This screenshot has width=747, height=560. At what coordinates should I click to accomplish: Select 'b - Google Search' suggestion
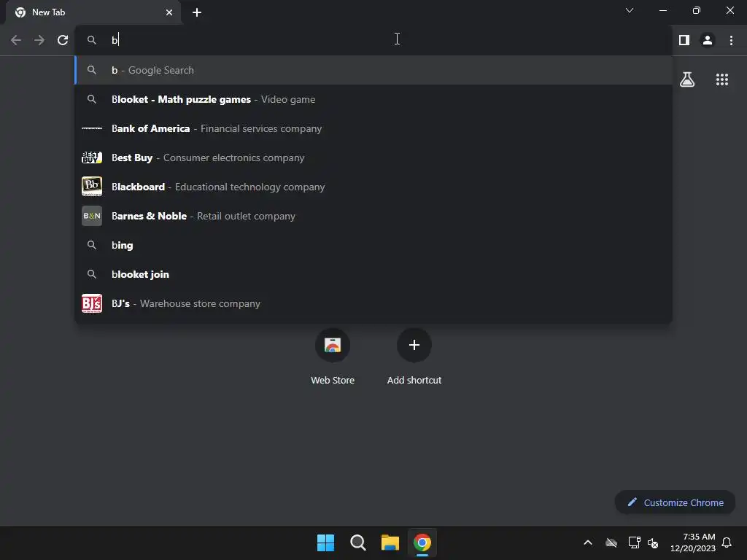pyautogui.click(x=373, y=70)
